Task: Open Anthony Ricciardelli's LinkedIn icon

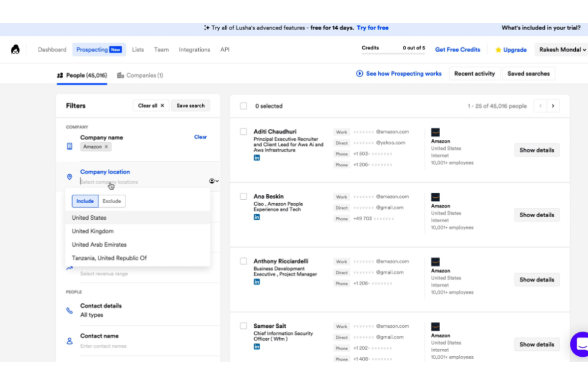Action: [x=257, y=282]
